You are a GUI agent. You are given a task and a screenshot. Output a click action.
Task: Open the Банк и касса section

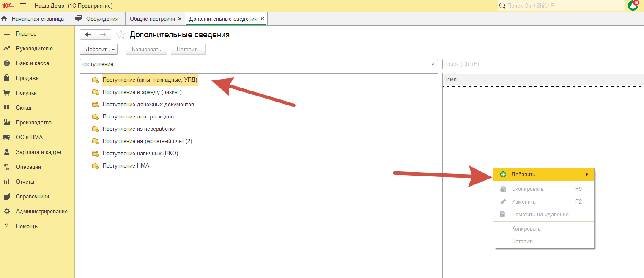(32, 63)
